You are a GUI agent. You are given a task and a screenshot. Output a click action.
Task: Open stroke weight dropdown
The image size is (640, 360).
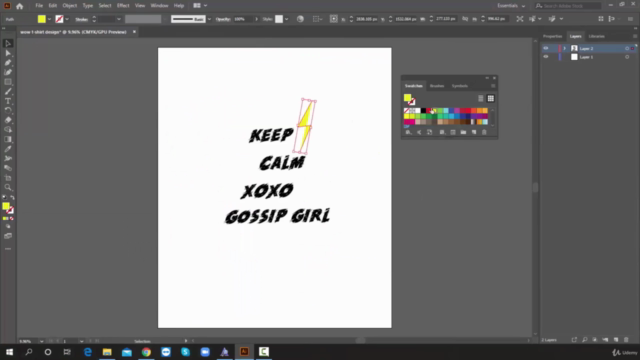[119, 19]
